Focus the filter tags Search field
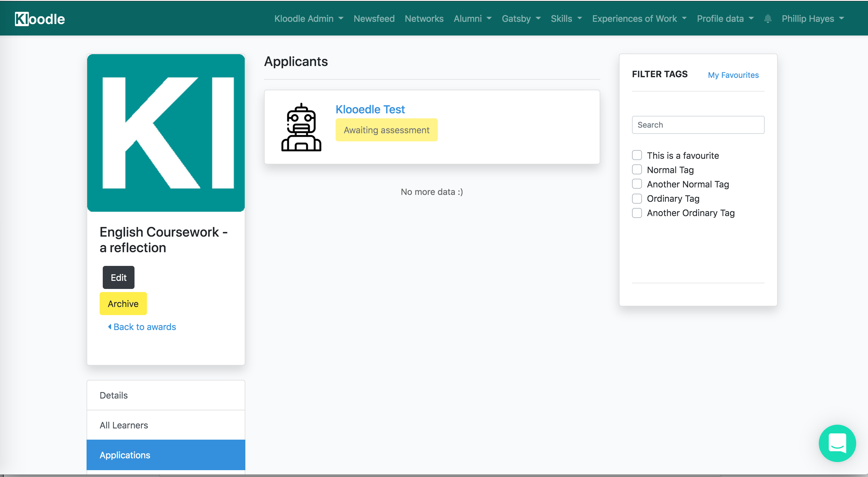This screenshot has width=868, height=477. click(x=698, y=125)
